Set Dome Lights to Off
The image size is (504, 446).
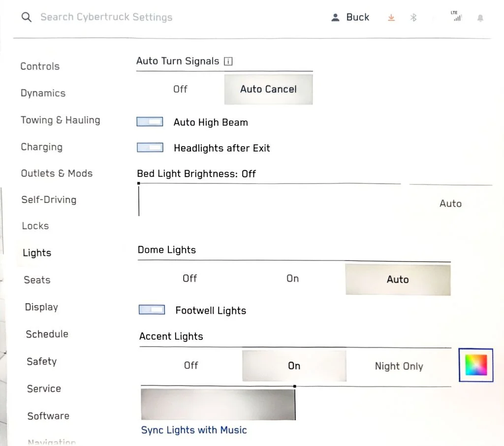click(x=189, y=278)
